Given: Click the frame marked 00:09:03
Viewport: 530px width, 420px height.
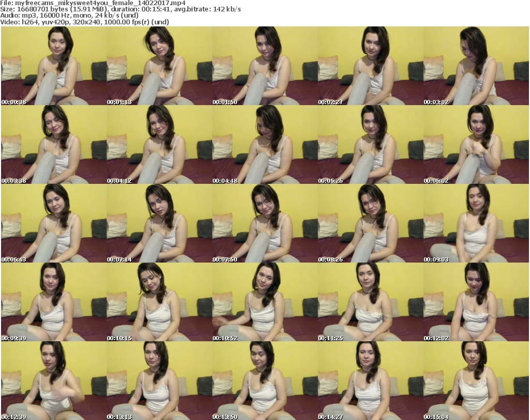Looking at the screenshot, I should point(476,223).
